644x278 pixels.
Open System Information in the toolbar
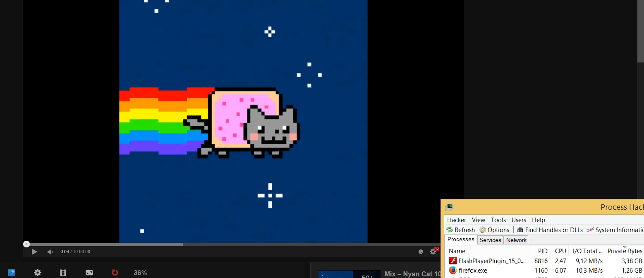(x=615, y=230)
